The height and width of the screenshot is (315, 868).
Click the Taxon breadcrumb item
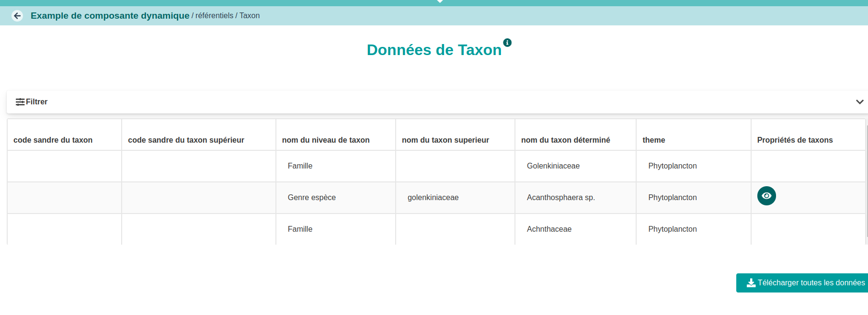click(x=250, y=16)
